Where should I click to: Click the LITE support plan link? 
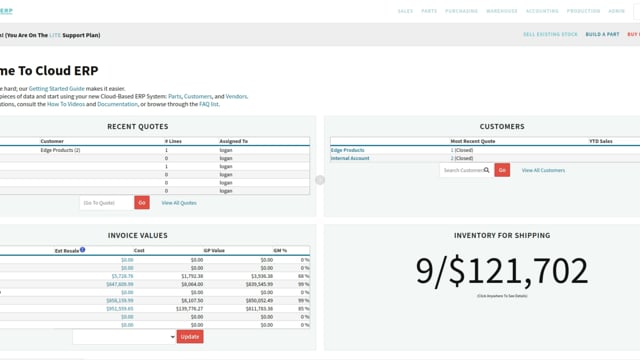[55, 35]
